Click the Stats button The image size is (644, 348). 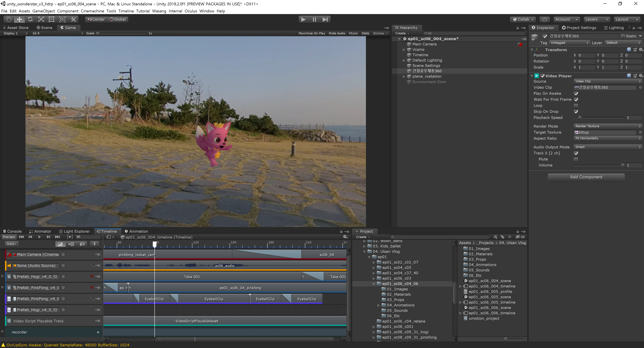pos(365,33)
